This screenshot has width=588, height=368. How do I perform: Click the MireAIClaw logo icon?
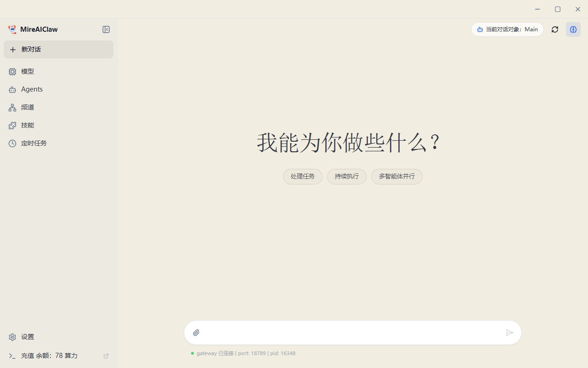tap(12, 29)
